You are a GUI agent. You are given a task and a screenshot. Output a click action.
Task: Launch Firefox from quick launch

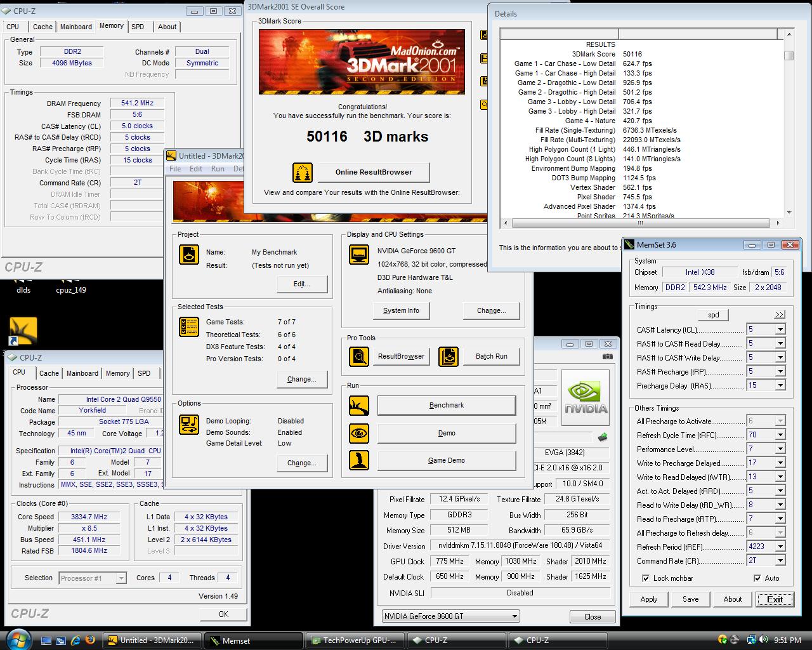[90, 640]
